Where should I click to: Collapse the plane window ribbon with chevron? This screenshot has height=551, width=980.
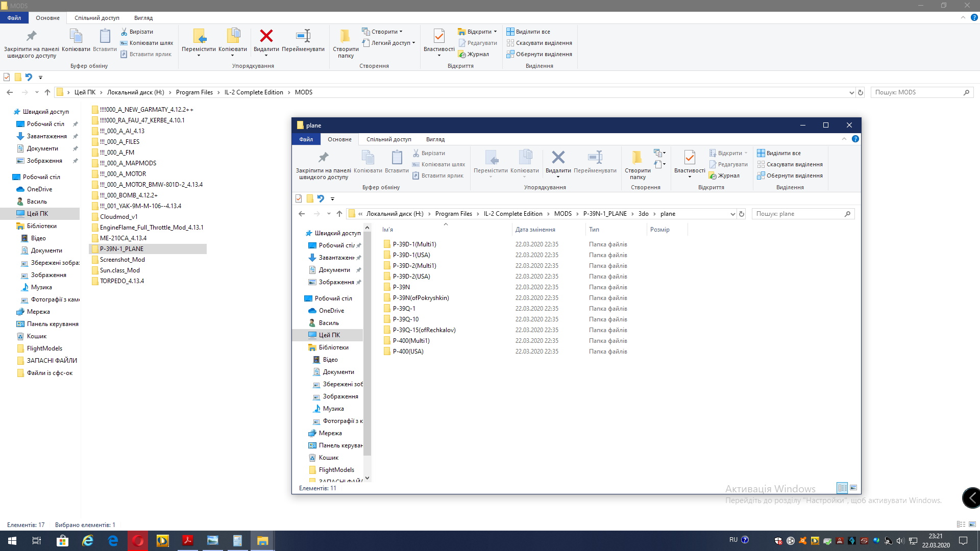pyautogui.click(x=844, y=139)
